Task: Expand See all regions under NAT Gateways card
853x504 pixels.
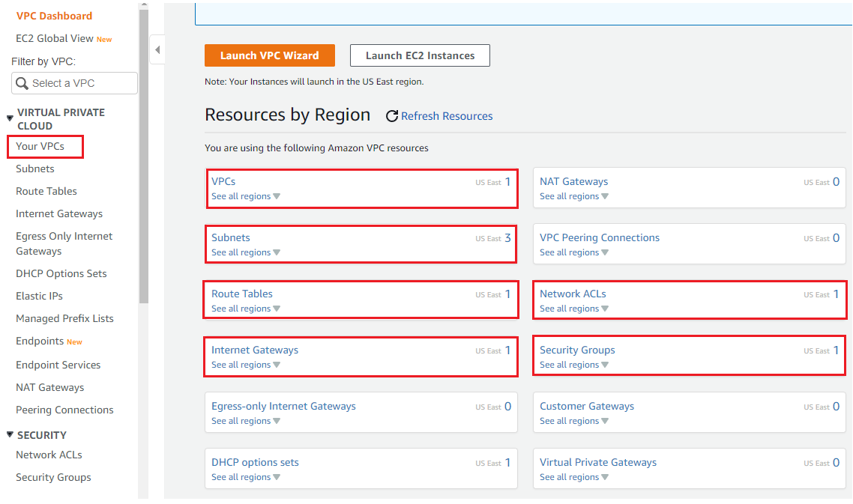Action: 574,196
